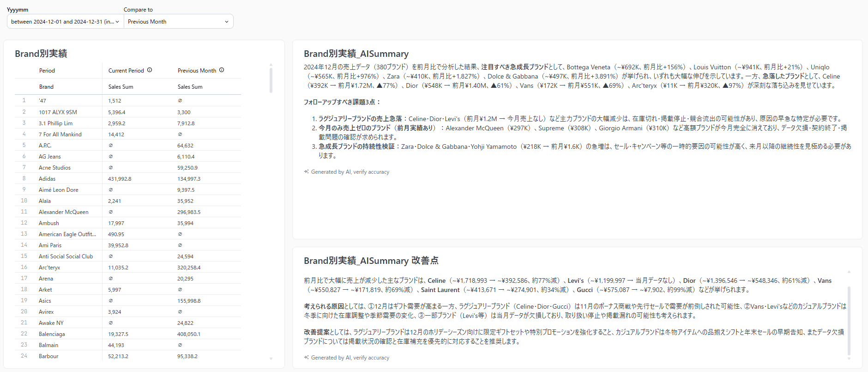Click Balenciaga previous value 408,050.1

189,334
